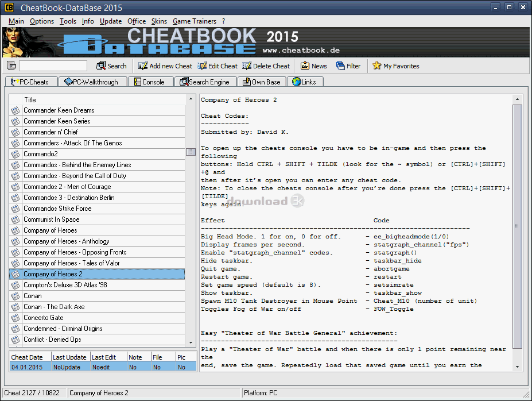Screen dimensions: 532x401
Task: Switch to the Search Engine tab
Action: pos(205,82)
